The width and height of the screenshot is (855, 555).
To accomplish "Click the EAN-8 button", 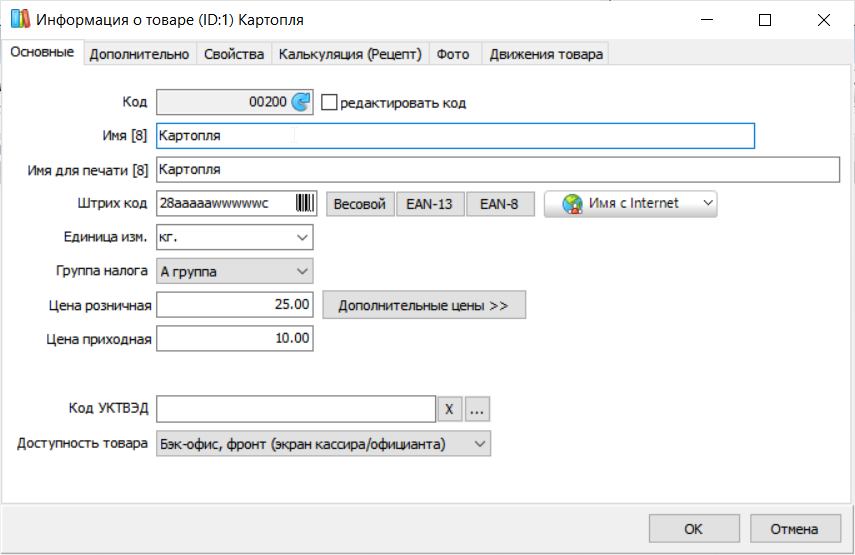I will click(499, 204).
